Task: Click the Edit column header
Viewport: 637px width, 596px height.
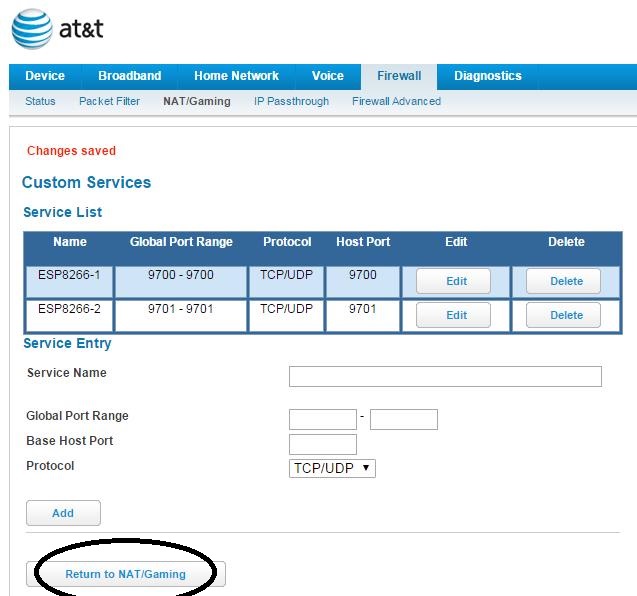Action: click(x=456, y=242)
